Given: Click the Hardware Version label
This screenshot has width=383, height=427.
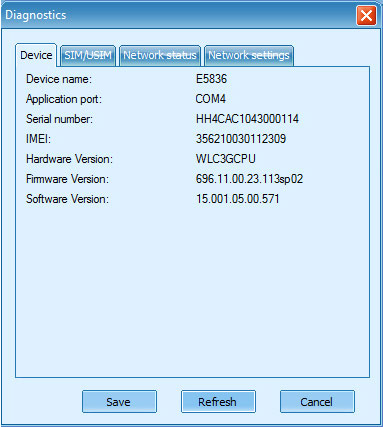Looking at the screenshot, I should (69, 159).
